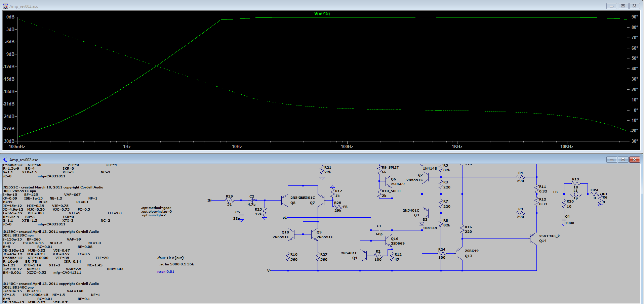Select resistor R11 0.33 symbol

[536, 189]
